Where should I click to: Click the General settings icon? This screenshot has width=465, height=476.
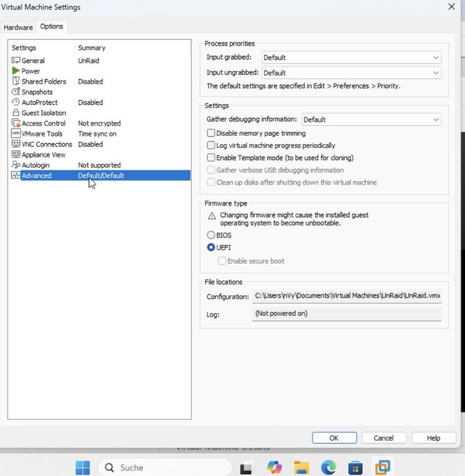coord(16,60)
